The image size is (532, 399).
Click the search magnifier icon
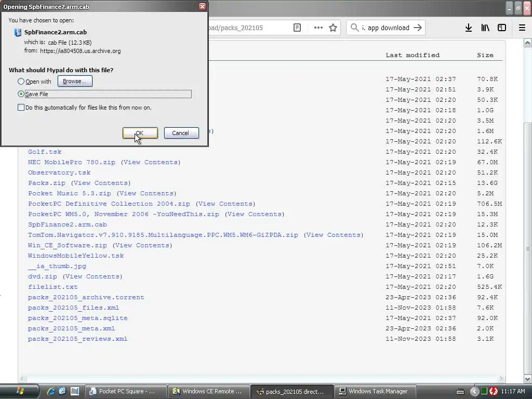click(354, 28)
